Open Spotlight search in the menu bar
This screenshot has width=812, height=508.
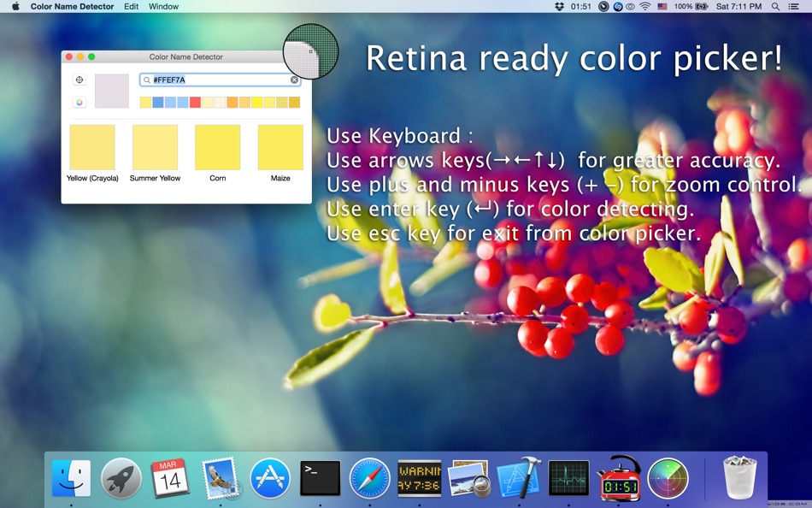pos(775,6)
